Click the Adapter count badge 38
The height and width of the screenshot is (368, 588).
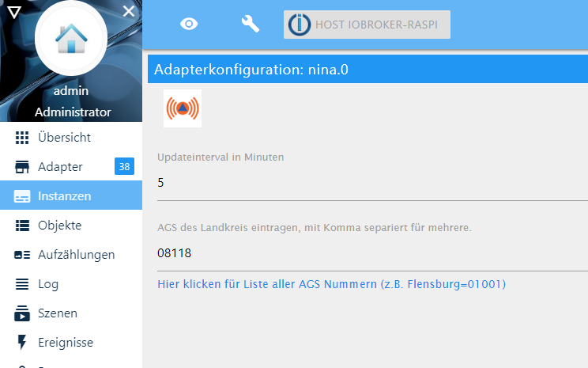click(124, 166)
